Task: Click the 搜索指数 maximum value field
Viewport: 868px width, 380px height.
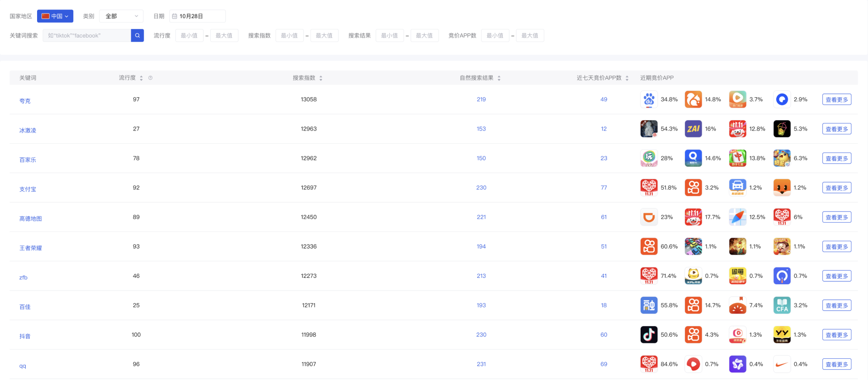Action: [324, 35]
